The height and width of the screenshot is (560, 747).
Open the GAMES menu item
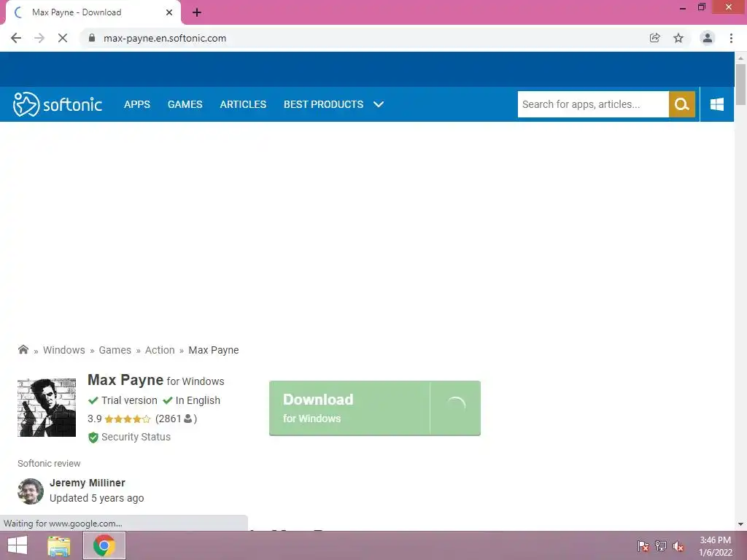[x=185, y=104]
